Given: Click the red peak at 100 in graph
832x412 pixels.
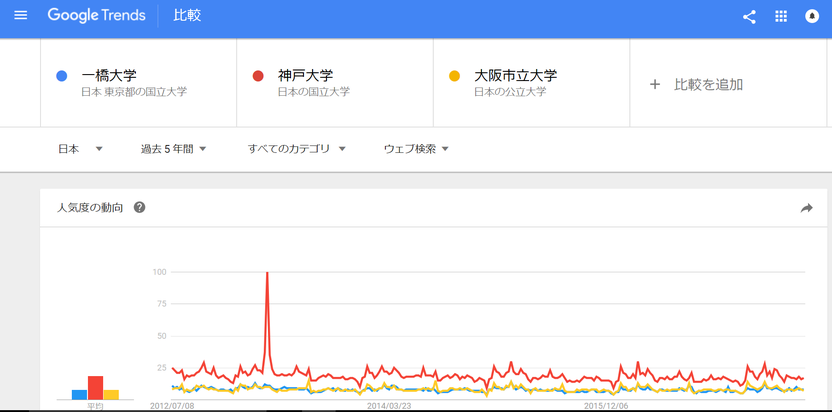Looking at the screenshot, I should point(267,274).
